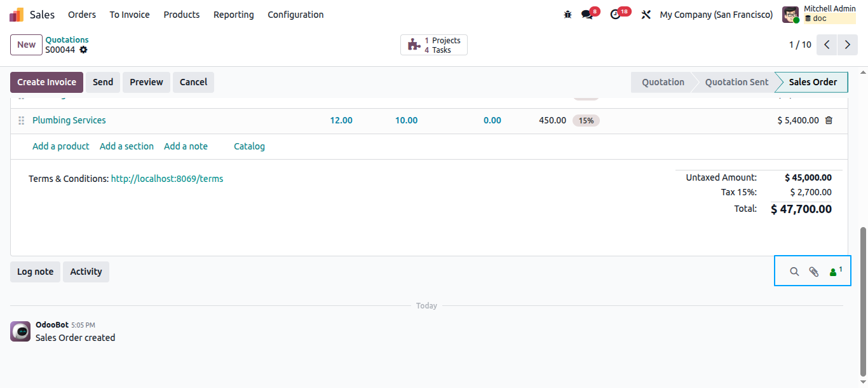Click the page vertical scrollbar
Viewport: 868px width, 388px height.
click(x=863, y=301)
